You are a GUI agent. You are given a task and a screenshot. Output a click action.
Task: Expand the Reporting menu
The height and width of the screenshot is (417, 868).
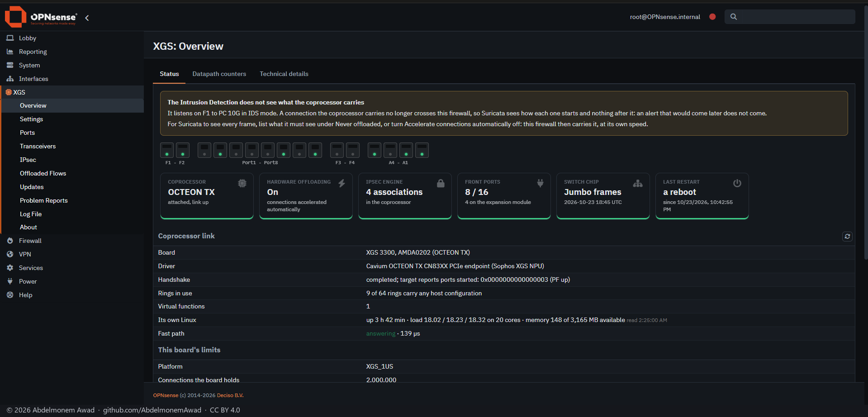(72, 52)
